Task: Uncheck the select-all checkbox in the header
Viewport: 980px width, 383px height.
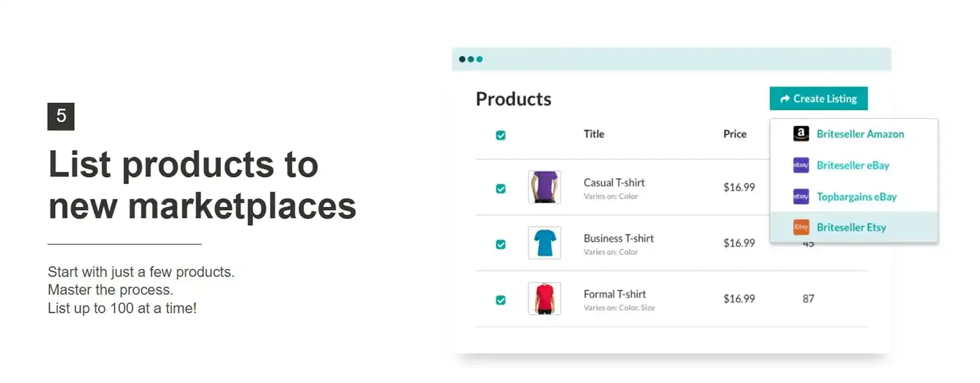Action: click(x=500, y=134)
